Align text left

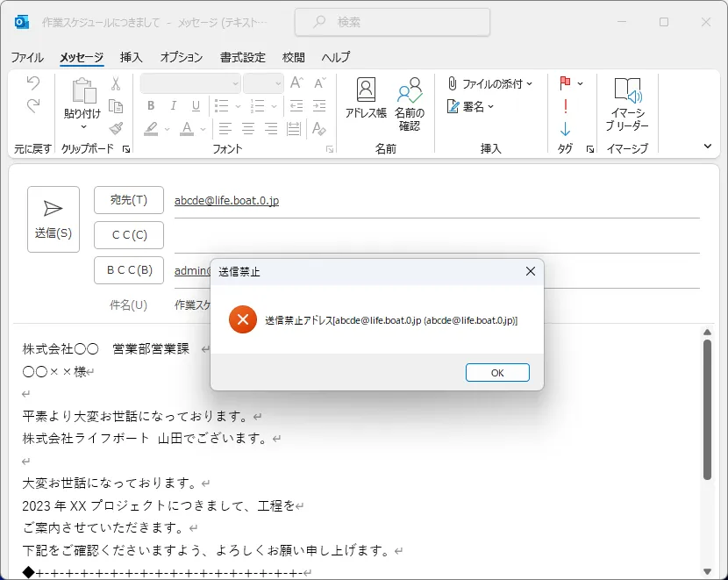point(225,129)
